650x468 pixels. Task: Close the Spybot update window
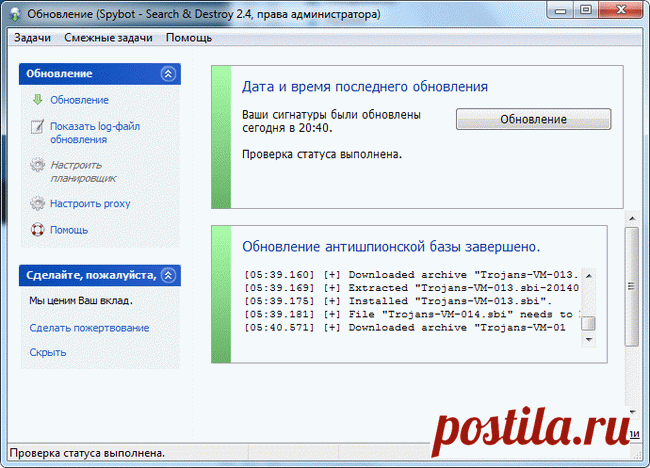click(621, 10)
